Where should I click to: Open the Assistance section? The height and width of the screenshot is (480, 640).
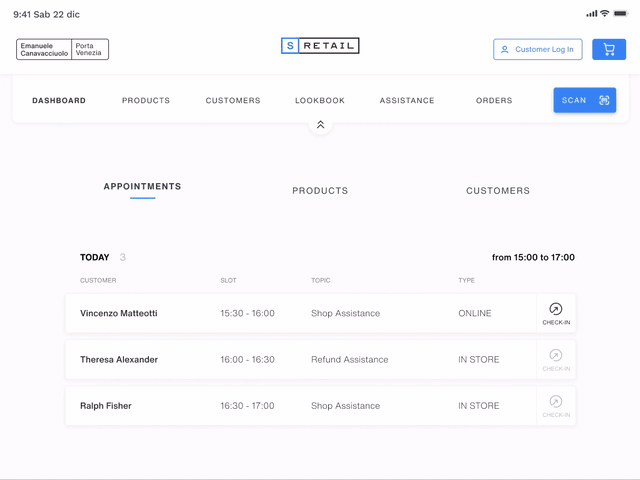407,101
